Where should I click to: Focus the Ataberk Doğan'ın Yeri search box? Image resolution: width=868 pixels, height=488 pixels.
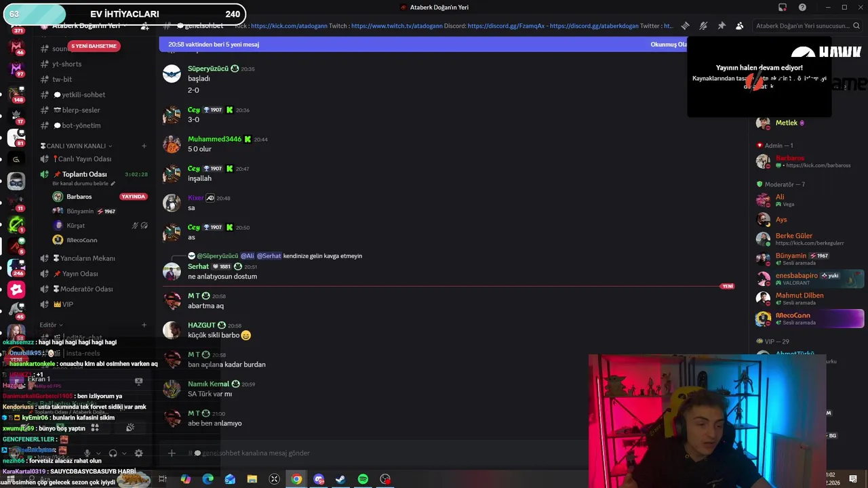(x=807, y=26)
